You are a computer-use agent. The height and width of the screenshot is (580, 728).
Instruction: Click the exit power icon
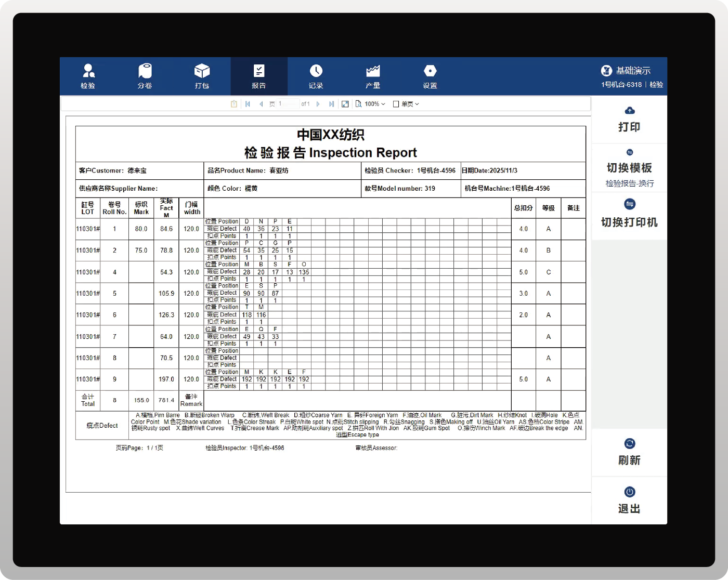(630, 492)
